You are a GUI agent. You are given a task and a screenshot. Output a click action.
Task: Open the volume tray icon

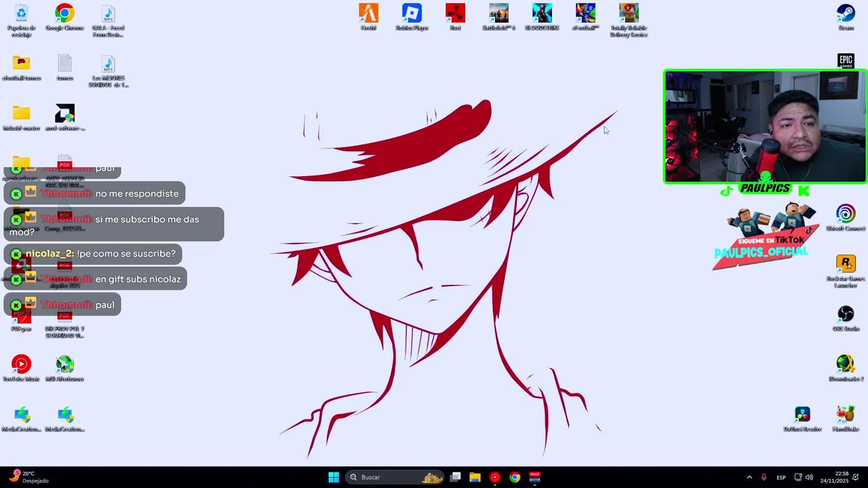click(809, 477)
